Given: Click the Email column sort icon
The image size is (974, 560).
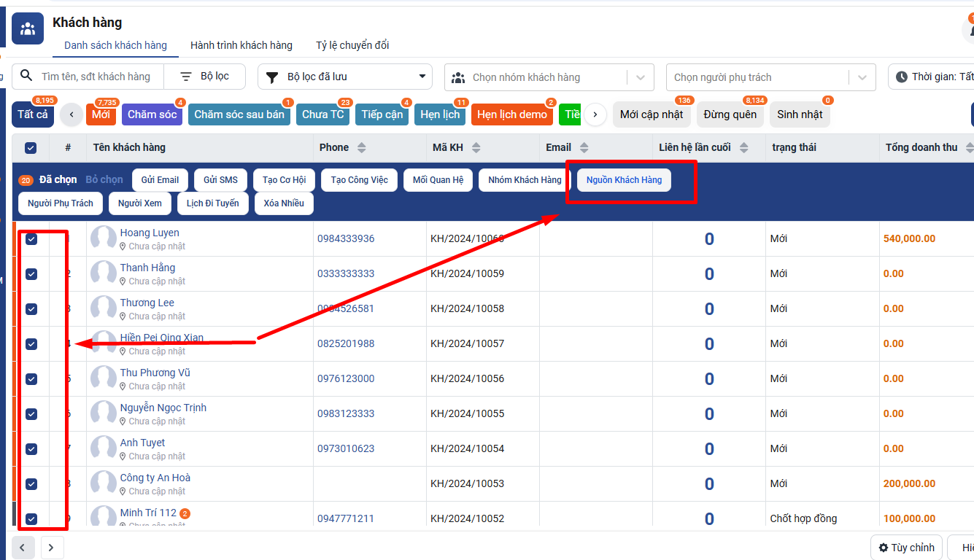Looking at the screenshot, I should pos(584,148).
